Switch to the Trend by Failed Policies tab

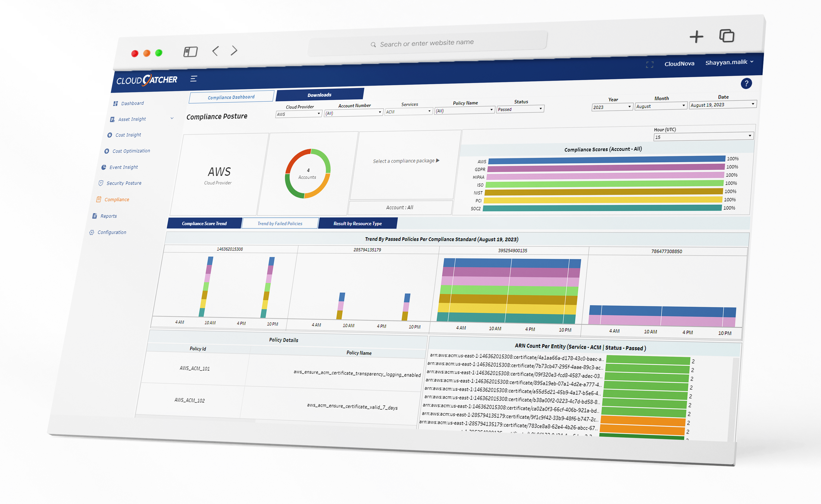[x=280, y=223]
